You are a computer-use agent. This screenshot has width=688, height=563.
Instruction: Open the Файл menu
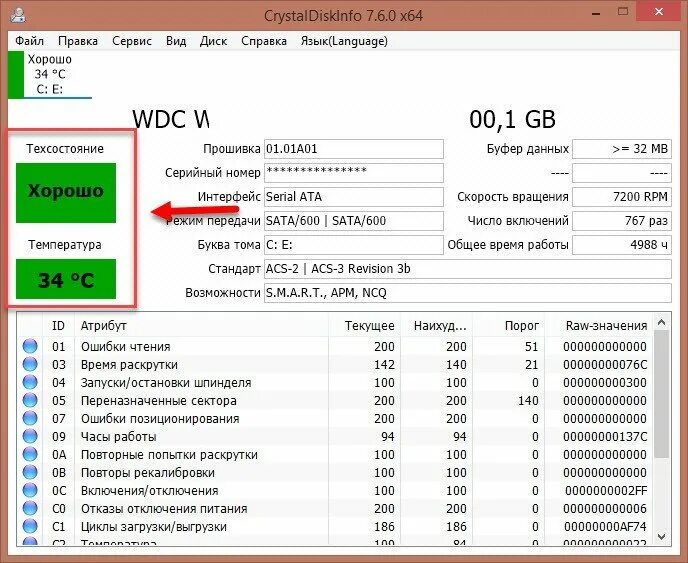[x=29, y=41]
